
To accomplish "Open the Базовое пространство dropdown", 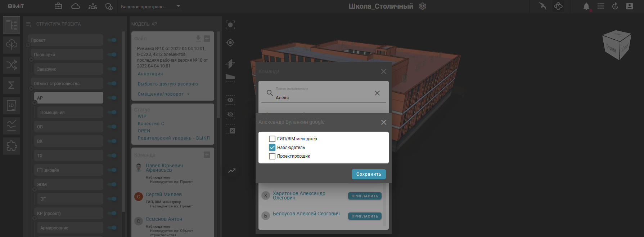I will tap(151, 6).
